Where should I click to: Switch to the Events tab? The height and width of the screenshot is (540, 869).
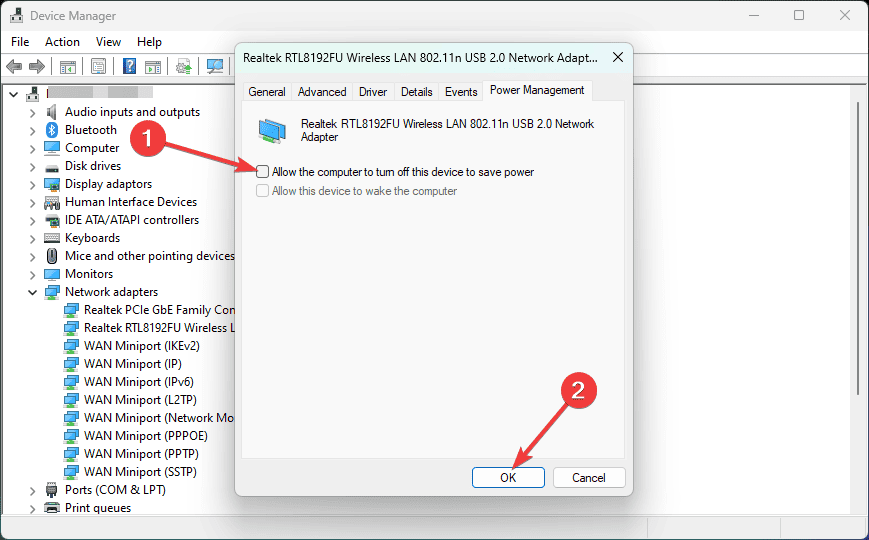(x=461, y=91)
